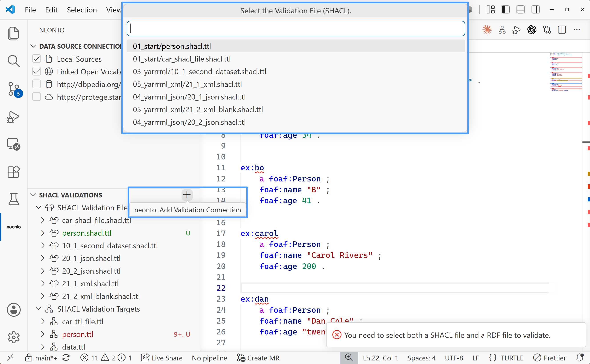
Task: Expand the person.ttl target node
Action: click(x=43, y=334)
